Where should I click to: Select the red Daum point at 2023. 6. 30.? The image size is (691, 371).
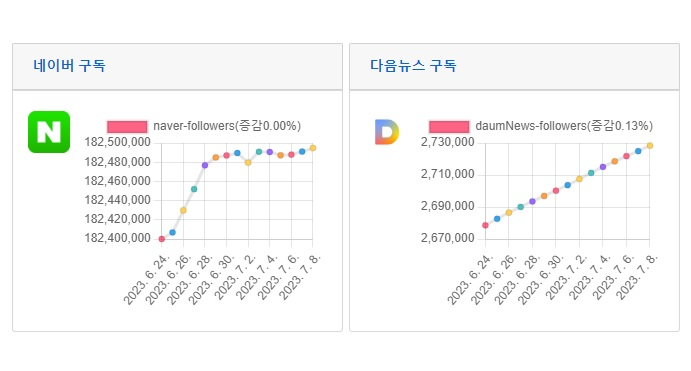click(556, 191)
